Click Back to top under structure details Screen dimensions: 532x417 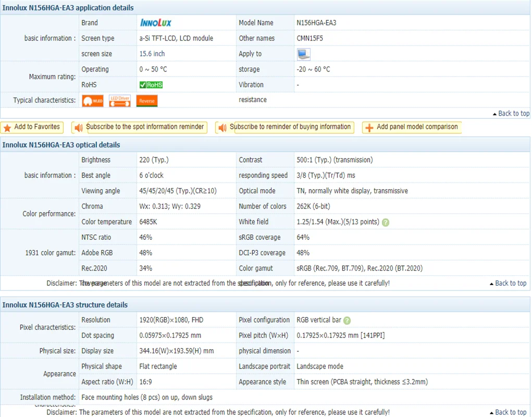click(x=508, y=412)
